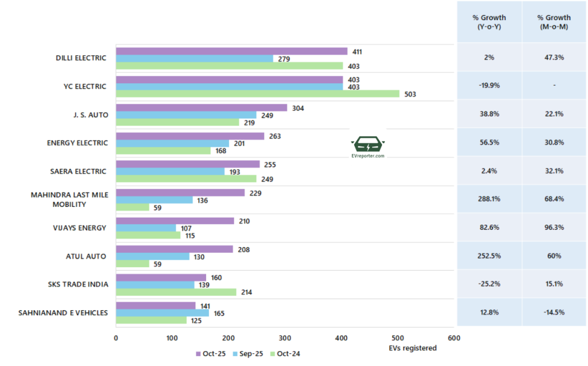
Task: Click the EVs registered axis title
Action: click(x=414, y=348)
